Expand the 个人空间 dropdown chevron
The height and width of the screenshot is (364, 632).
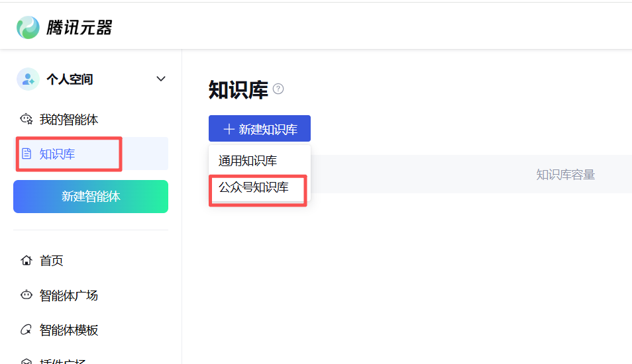click(x=160, y=79)
